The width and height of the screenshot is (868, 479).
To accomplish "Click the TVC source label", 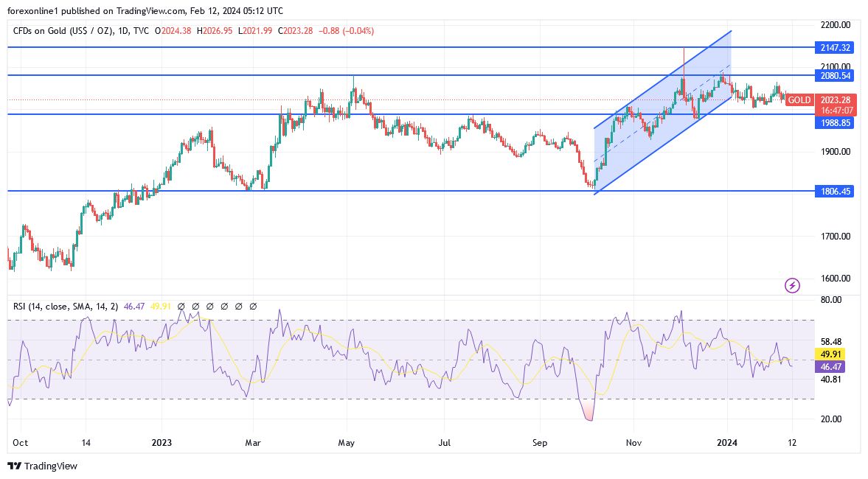I will [141, 31].
